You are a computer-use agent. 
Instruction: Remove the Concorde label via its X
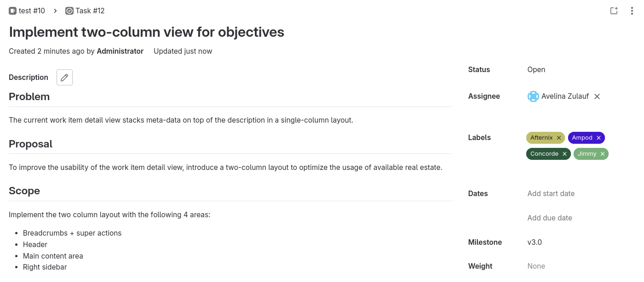564,154
